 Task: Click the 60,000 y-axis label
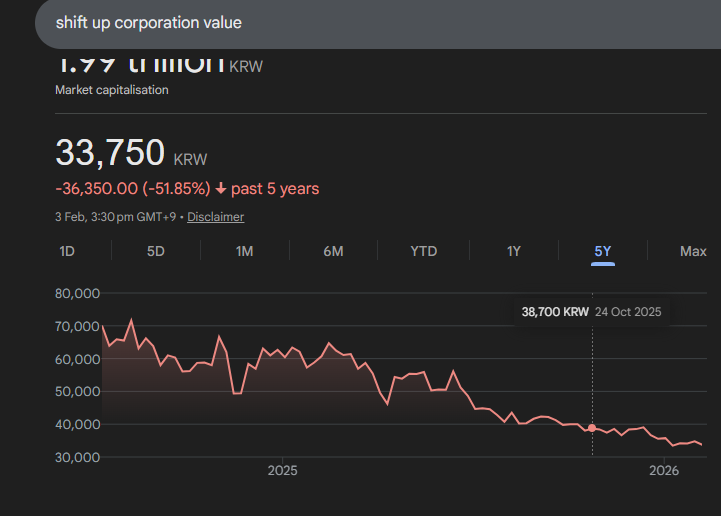[77, 359]
